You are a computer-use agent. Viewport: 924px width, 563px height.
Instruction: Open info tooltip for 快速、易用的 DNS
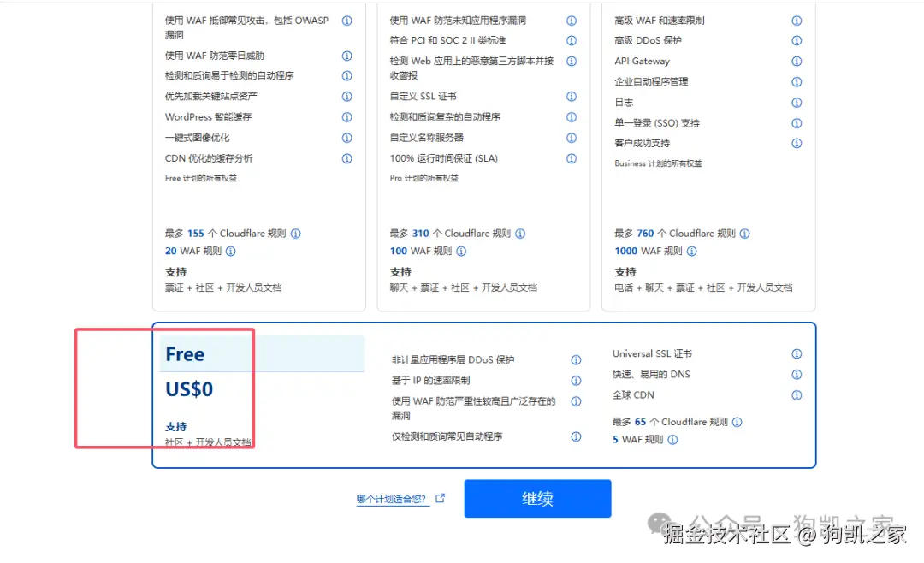click(797, 374)
